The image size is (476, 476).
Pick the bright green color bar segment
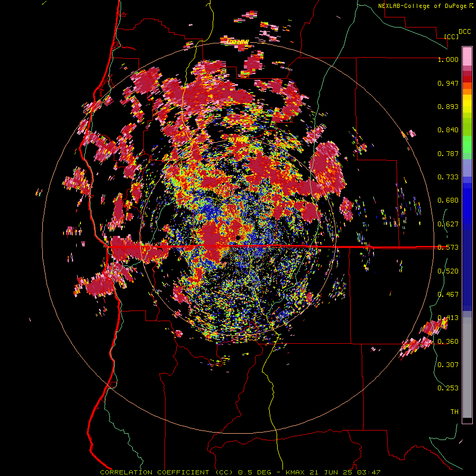click(467, 145)
